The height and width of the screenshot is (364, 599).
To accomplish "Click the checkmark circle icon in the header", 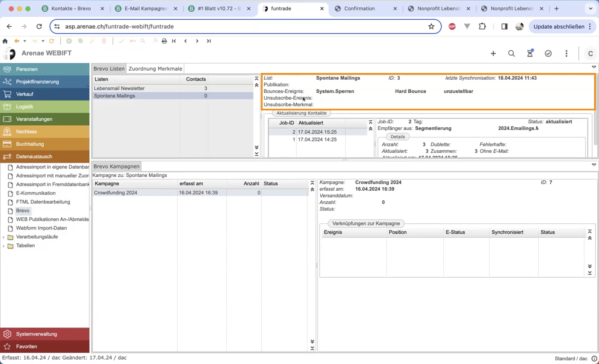I will [548, 54].
